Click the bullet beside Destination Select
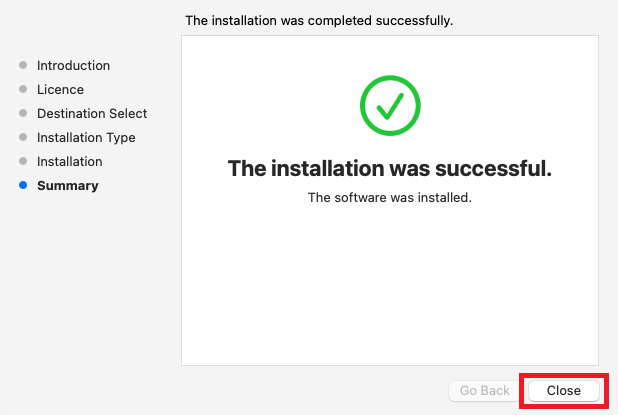 (23, 114)
